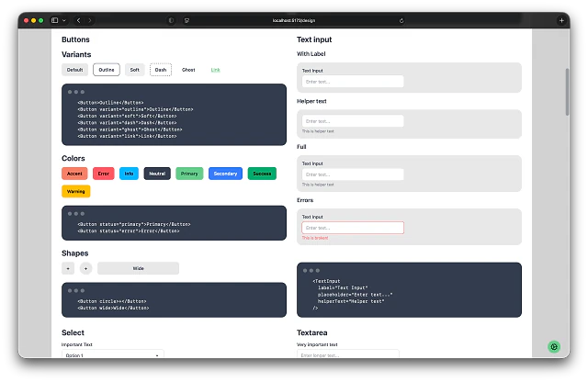
Task: Click the toolbar icon right of the shield
Action: [187, 20]
